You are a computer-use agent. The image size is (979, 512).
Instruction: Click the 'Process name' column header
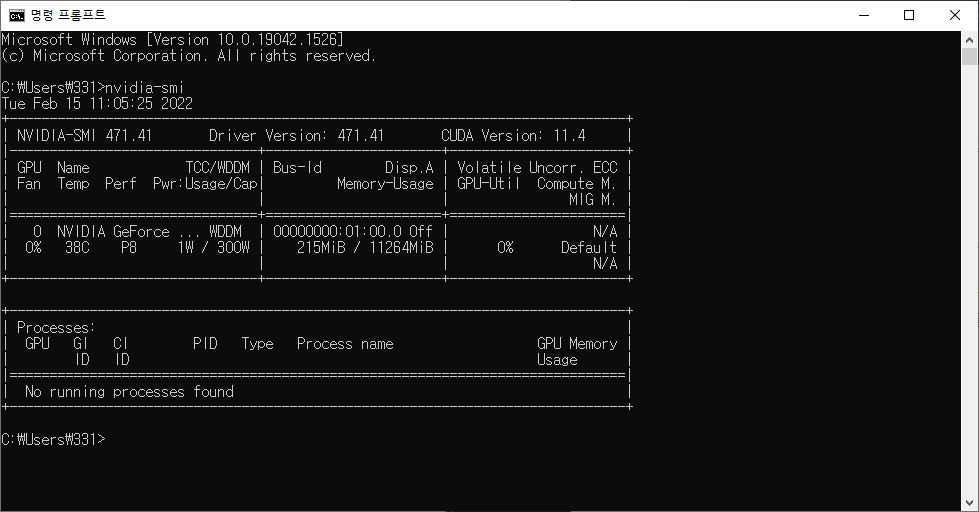click(345, 344)
